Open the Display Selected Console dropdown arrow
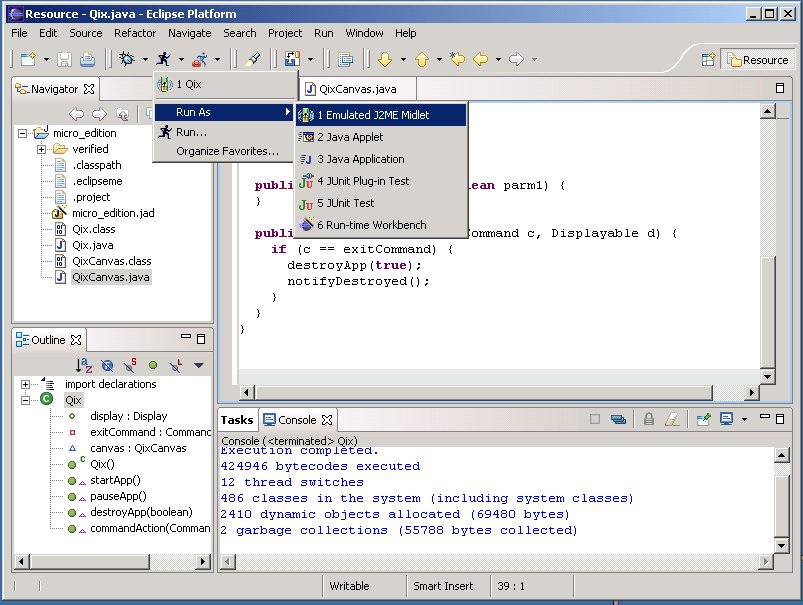Image resolution: width=803 pixels, height=605 pixels. pyautogui.click(x=745, y=420)
